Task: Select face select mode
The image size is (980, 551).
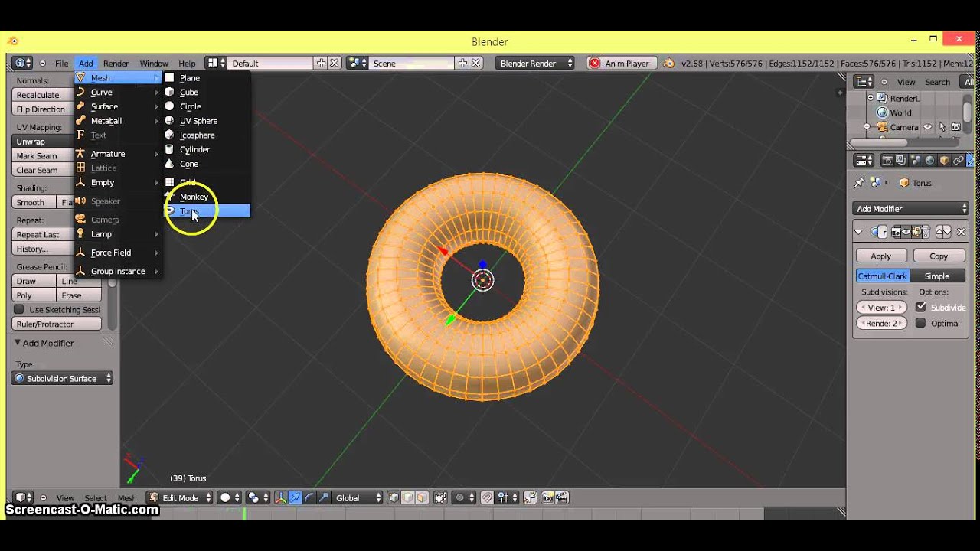Action: (x=423, y=497)
